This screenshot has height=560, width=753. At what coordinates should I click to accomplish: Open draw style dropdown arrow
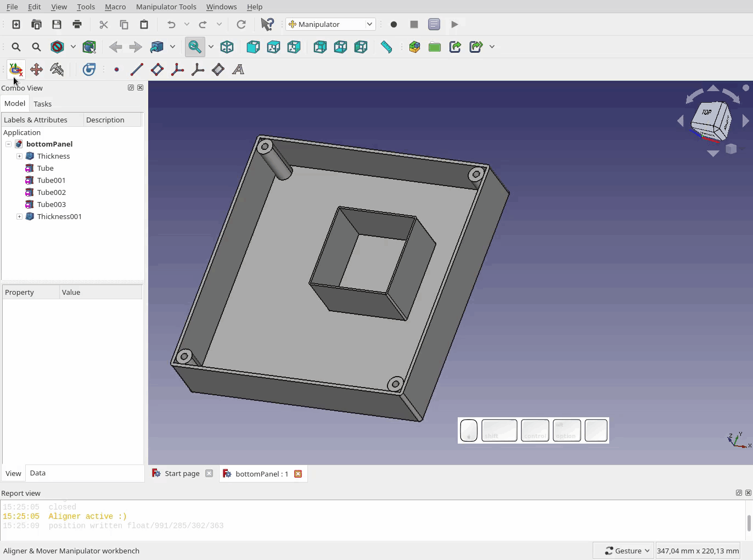coord(73,47)
